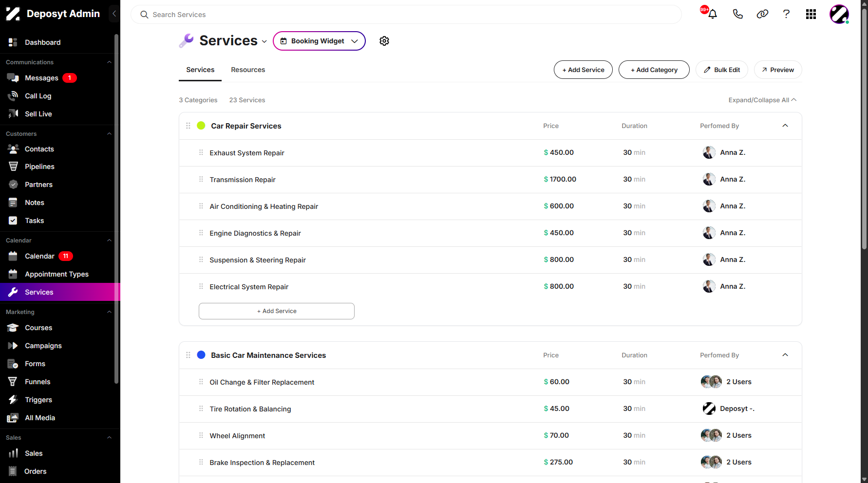Click the Preview button

777,70
